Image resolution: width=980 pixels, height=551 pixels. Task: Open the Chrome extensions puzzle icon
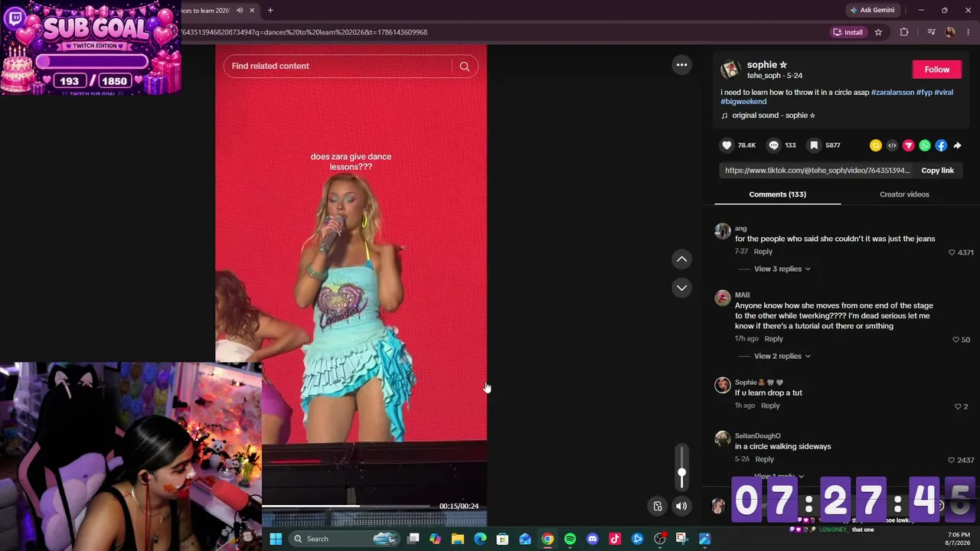tap(904, 32)
